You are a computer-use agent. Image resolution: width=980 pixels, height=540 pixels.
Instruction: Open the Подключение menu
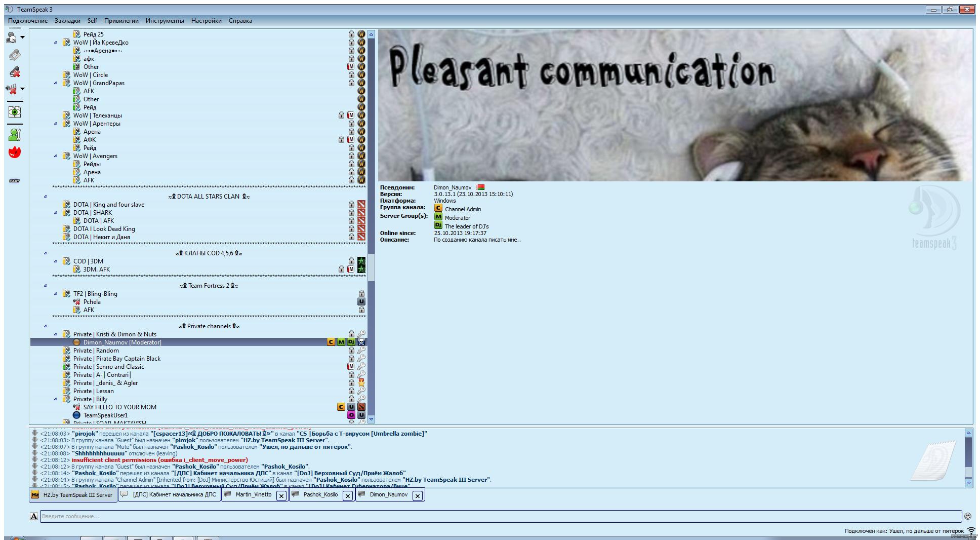[28, 21]
